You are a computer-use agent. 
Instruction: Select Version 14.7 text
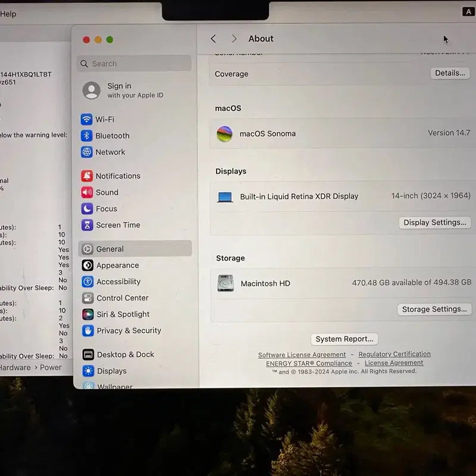[x=449, y=133]
